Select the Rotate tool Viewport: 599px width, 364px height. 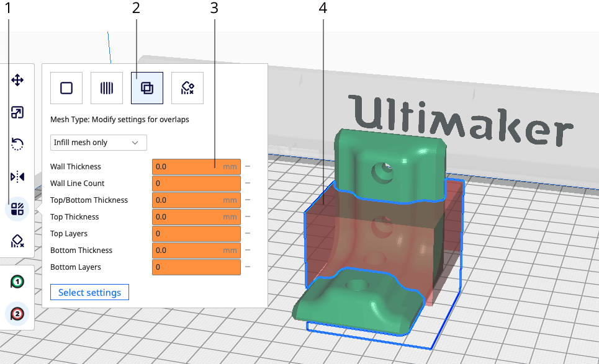[x=17, y=144]
